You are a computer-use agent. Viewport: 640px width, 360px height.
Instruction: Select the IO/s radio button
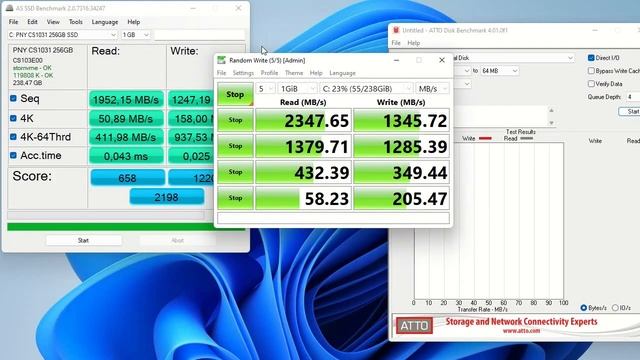(x=615, y=308)
